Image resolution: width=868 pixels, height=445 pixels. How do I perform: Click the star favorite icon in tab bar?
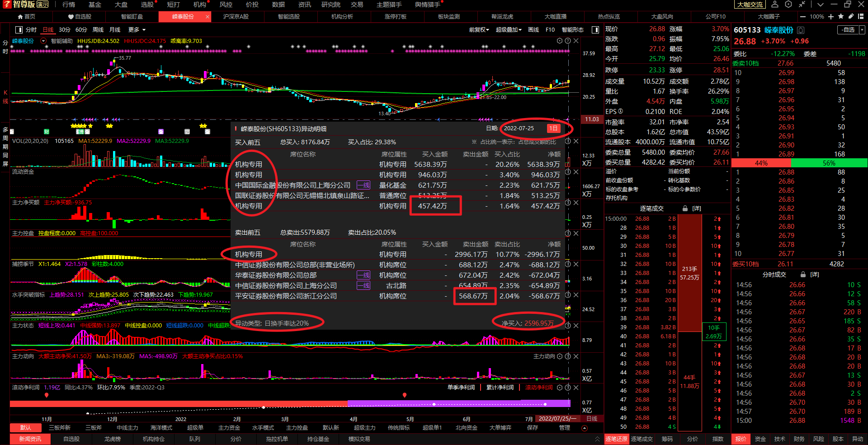pos(841,16)
